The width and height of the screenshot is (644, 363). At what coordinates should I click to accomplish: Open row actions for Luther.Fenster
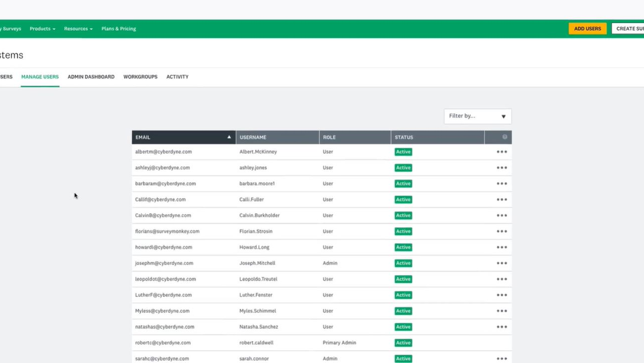(502, 295)
